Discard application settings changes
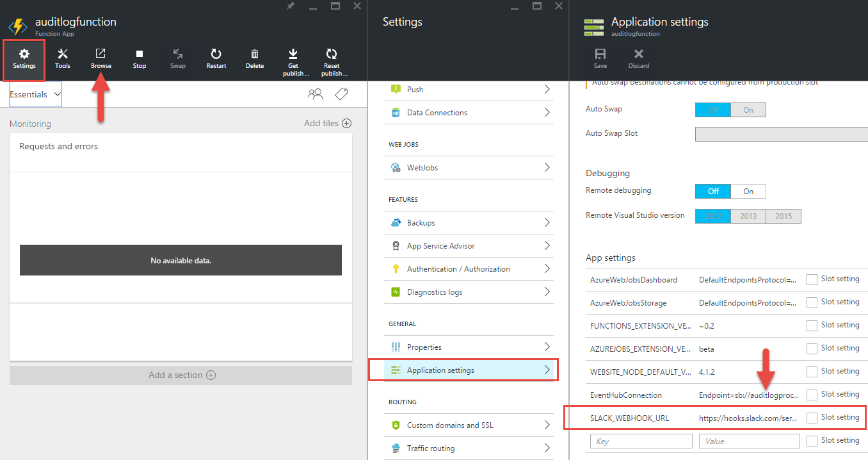 pos(639,58)
